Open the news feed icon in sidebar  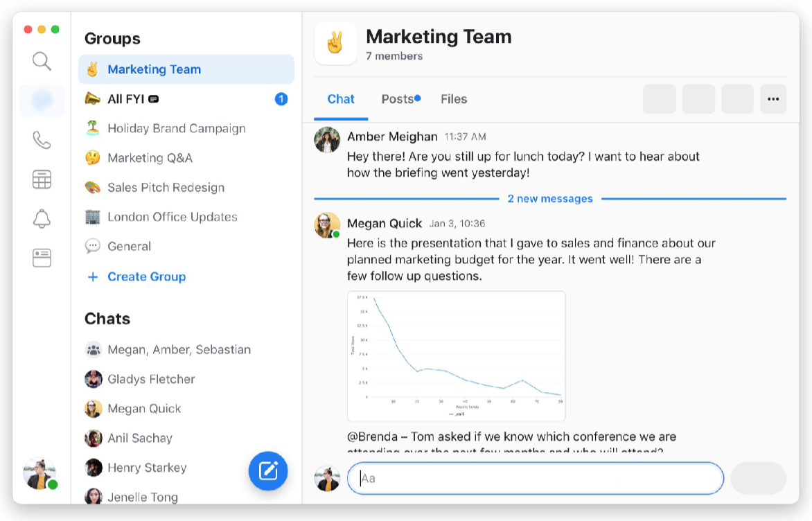point(42,258)
